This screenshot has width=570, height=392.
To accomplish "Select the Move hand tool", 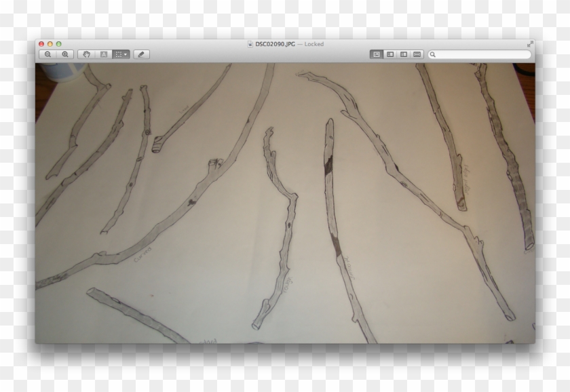I will 87,54.
